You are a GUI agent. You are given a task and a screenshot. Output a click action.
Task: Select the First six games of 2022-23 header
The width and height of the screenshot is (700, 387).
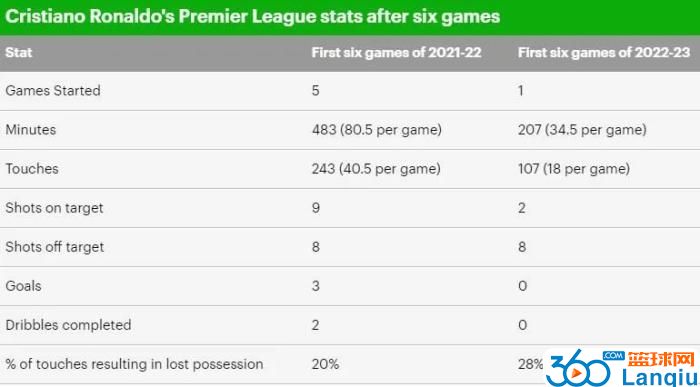tap(604, 53)
